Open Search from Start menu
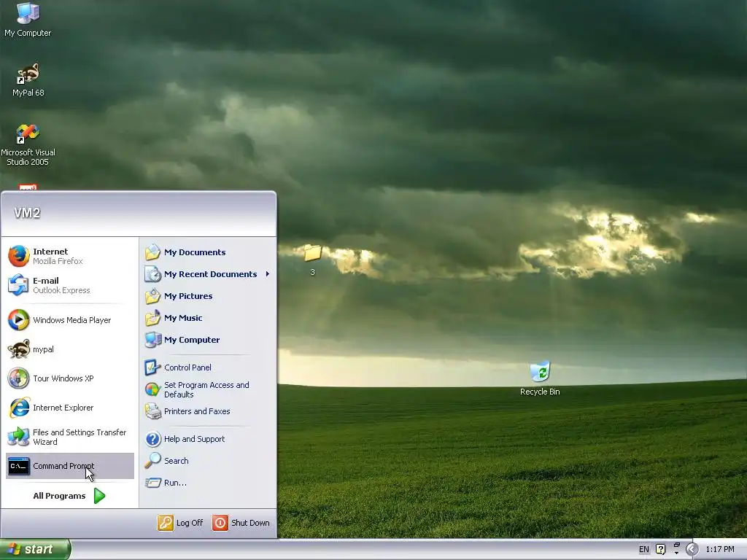 [x=208, y=461]
